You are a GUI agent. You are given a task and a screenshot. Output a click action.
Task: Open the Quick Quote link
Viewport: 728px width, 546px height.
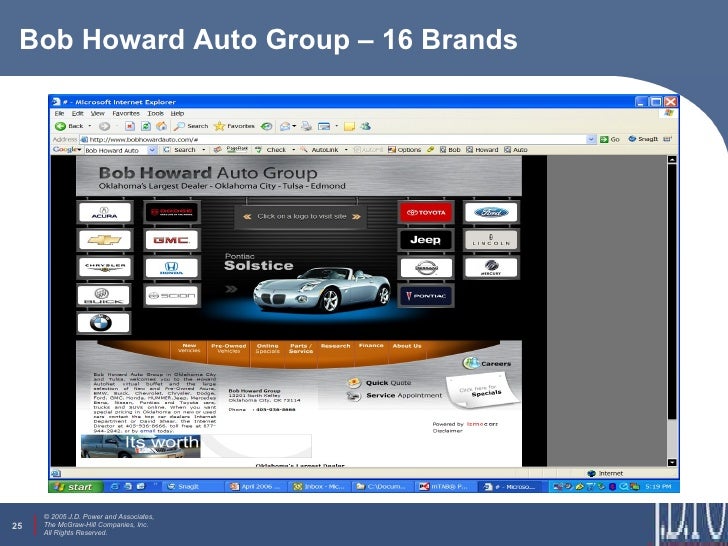pos(380,383)
